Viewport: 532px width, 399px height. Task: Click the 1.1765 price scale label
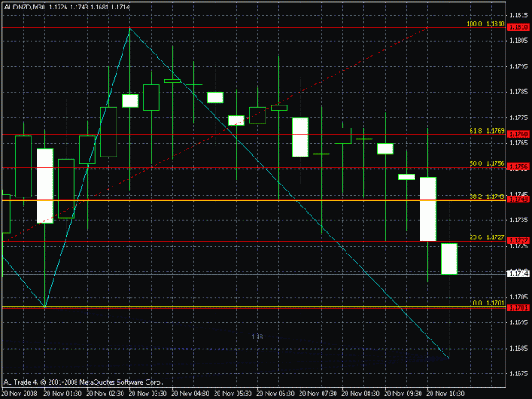point(518,143)
